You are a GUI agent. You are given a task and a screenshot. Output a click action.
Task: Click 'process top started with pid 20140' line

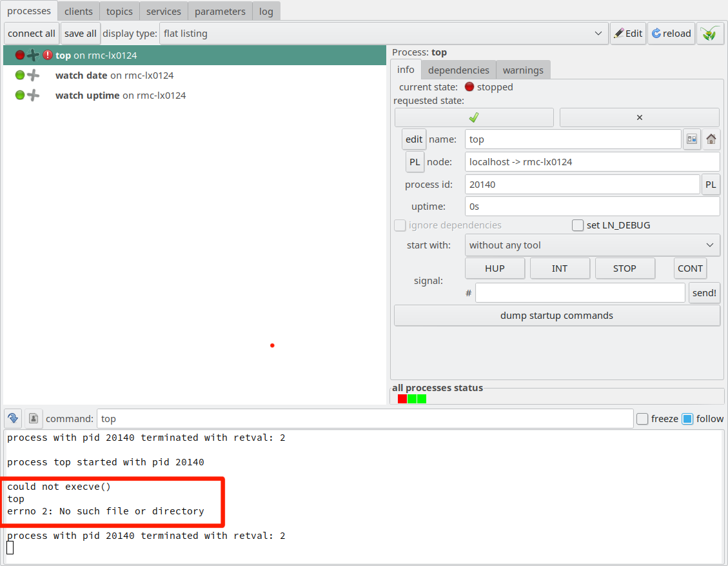pyautogui.click(x=105, y=462)
